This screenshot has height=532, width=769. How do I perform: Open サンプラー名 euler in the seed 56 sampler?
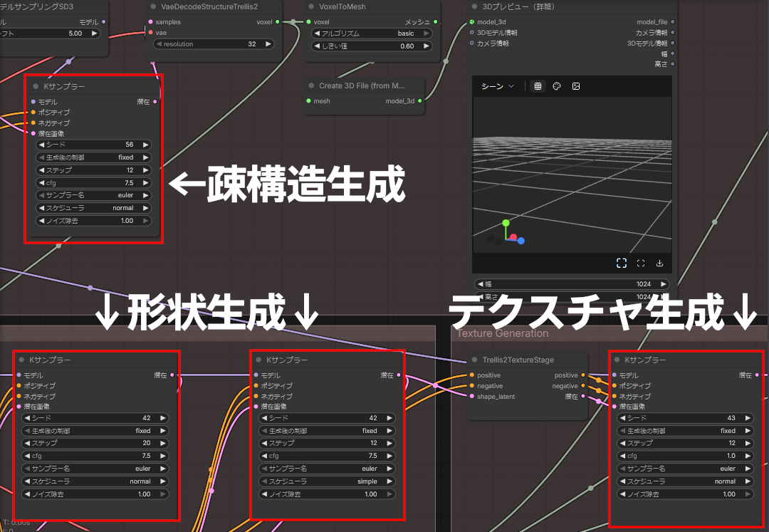tap(93, 195)
